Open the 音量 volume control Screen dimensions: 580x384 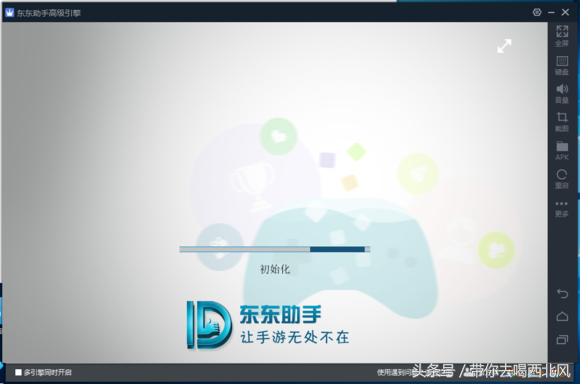pos(562,94)
